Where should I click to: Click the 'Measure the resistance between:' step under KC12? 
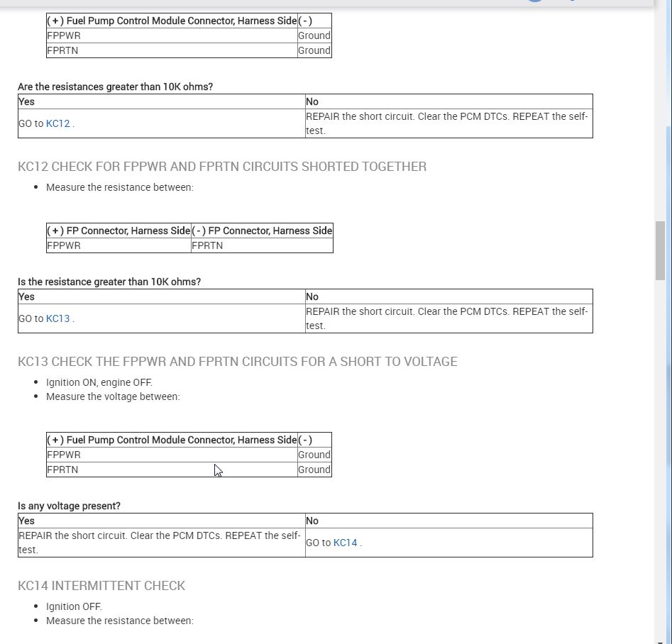pyautogui.click(x=120, y=187)
